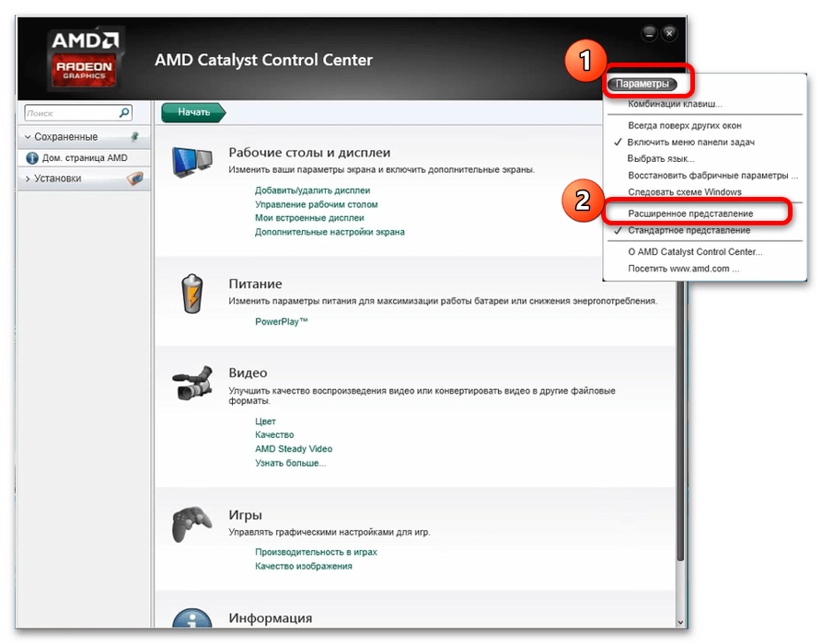This screenshot has height=644, width=822.
Task: Click the battery icon beside Питание
Action: coord(192,294)
